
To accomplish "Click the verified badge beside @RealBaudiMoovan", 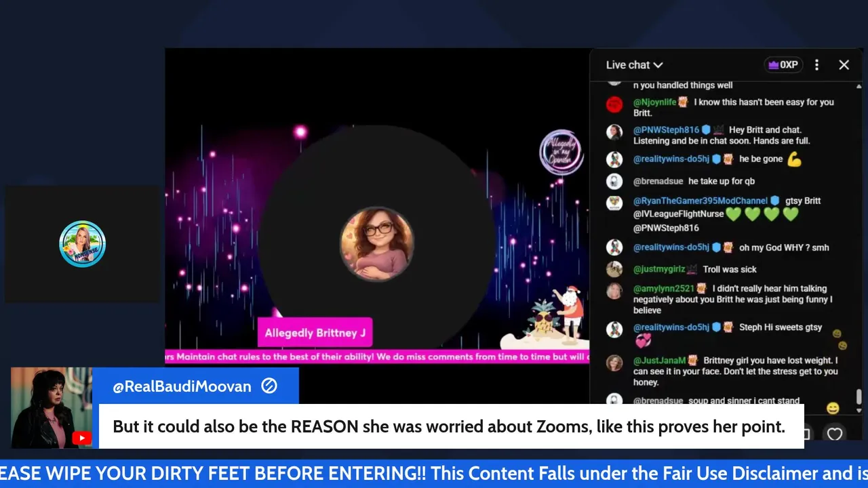I will pyautogui.click(x=269, y=386).
